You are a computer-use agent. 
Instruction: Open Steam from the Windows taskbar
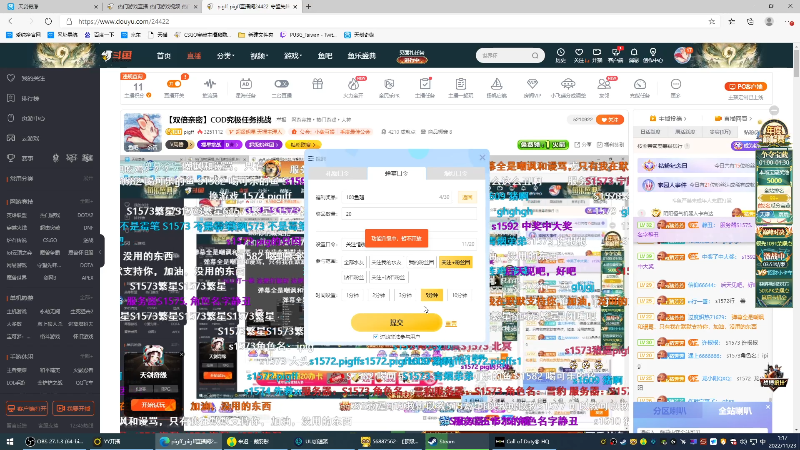tap(456, 441)
